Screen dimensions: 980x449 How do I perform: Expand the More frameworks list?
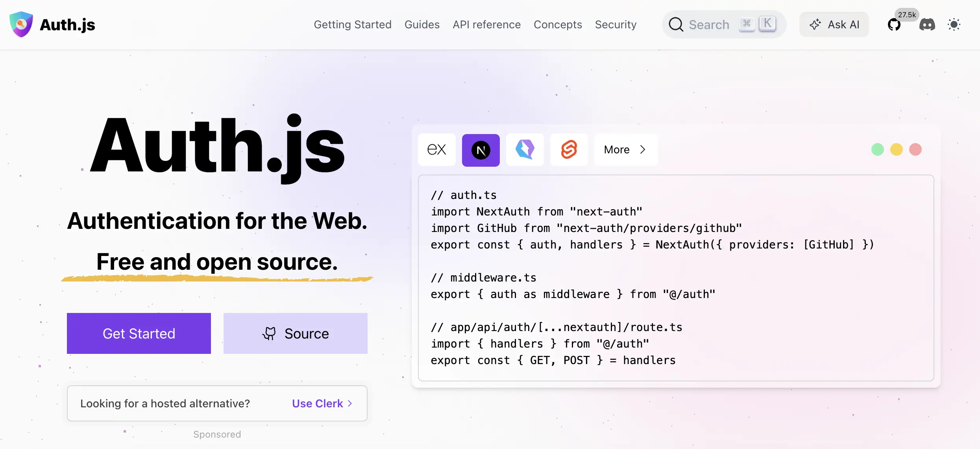(625, 150)
